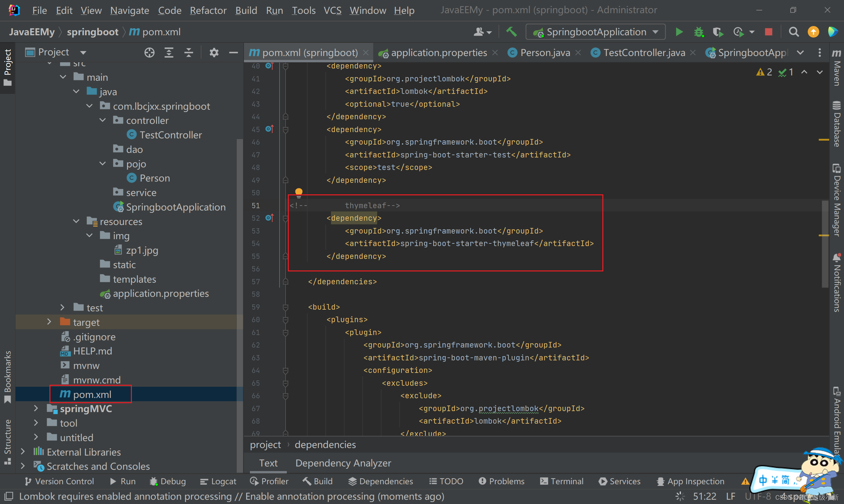The height and width of the screenshot is (504, 844).
Task: Expand the target folder
Action: (49, 322)
